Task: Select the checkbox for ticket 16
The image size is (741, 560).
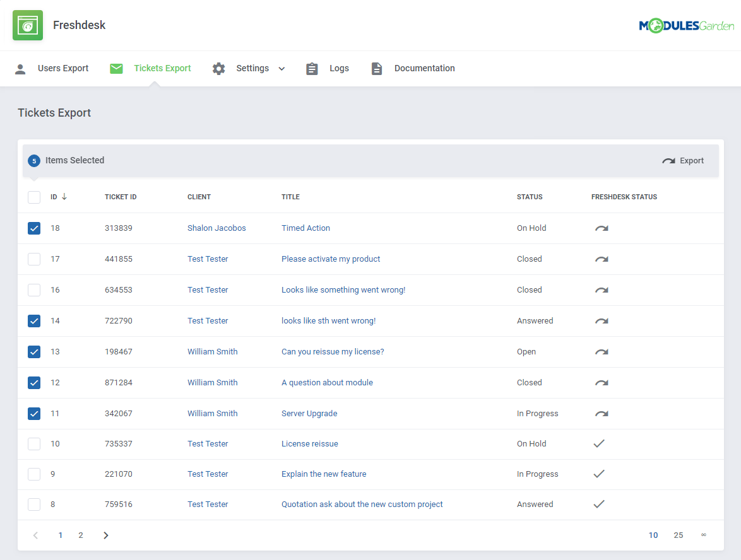Action: pos(33,289)
